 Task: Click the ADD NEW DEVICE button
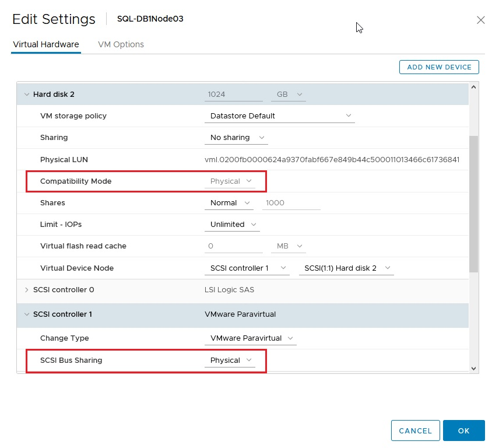click(439, 67)
